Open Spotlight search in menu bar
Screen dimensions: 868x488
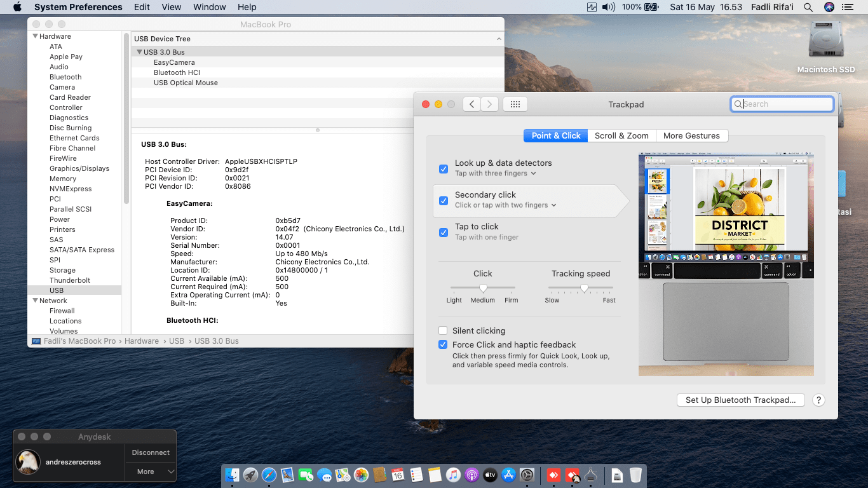click(x=808, y=7)
